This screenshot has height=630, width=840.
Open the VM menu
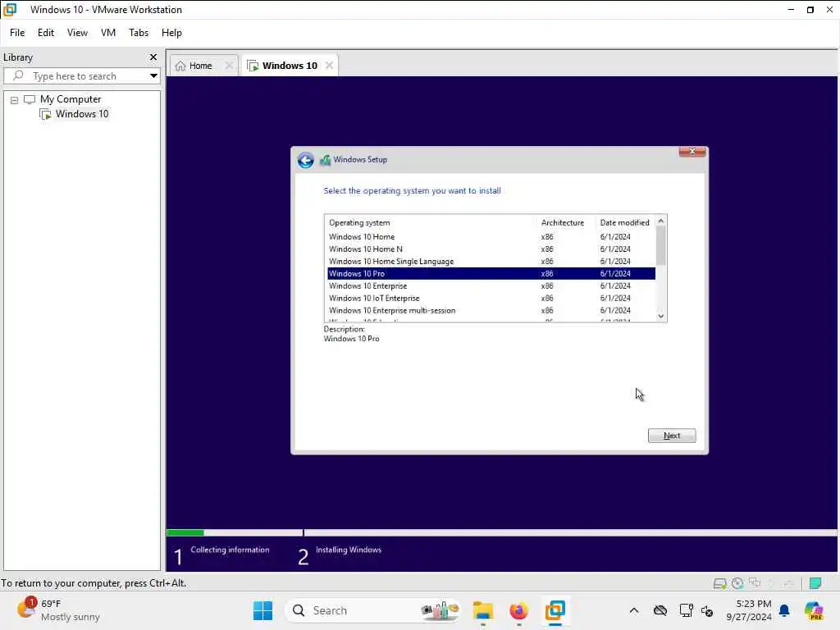pyautogui.click(x=108, y=33)
